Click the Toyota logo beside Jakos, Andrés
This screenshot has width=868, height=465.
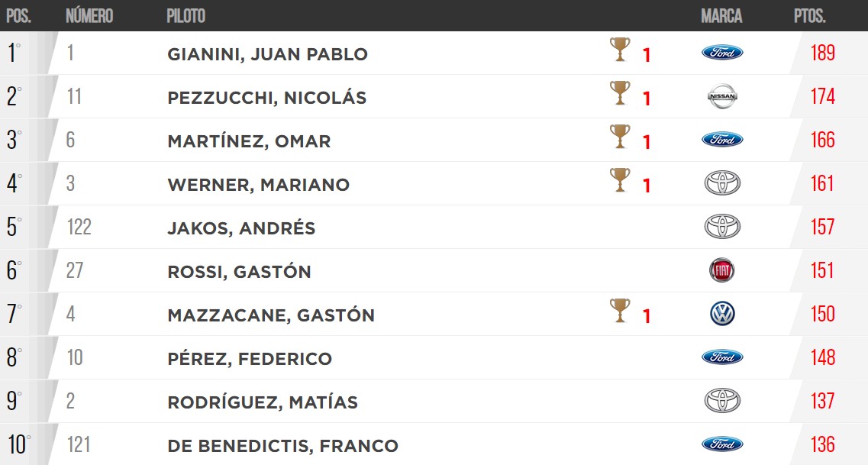(x=722, y=227)
